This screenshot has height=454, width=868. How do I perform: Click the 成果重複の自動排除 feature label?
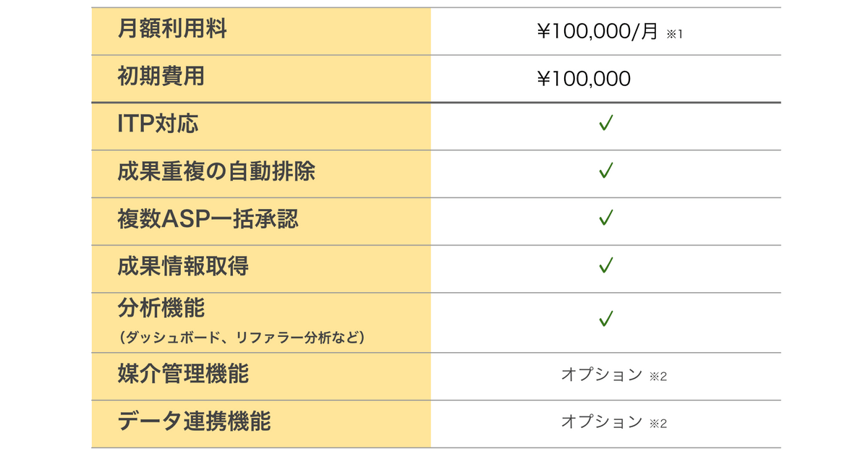pyautogui.click(x=216, y=171)
